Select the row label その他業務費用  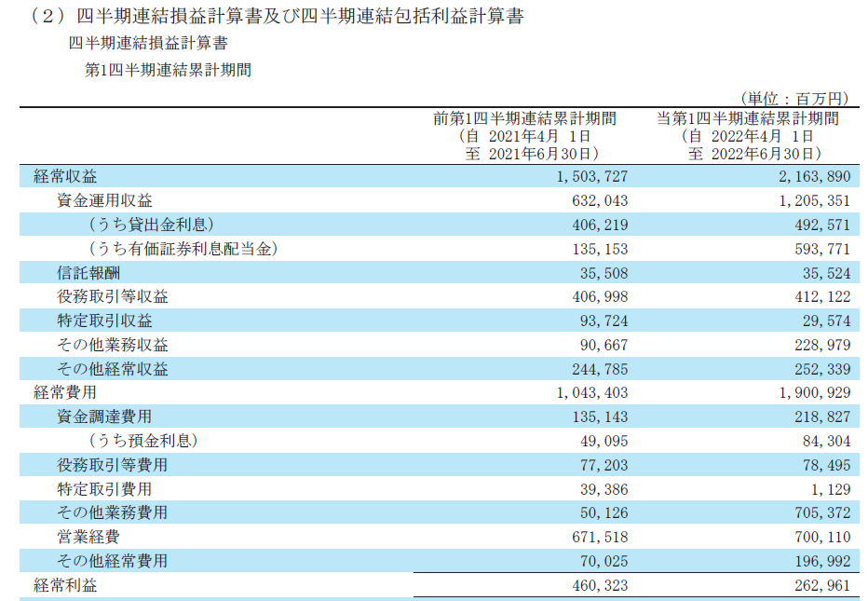coord(113,512)
